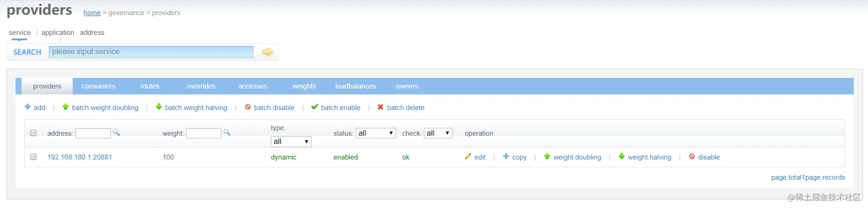Click the green up arrow in the provider row
868x209 pixels.
(547, 156)
